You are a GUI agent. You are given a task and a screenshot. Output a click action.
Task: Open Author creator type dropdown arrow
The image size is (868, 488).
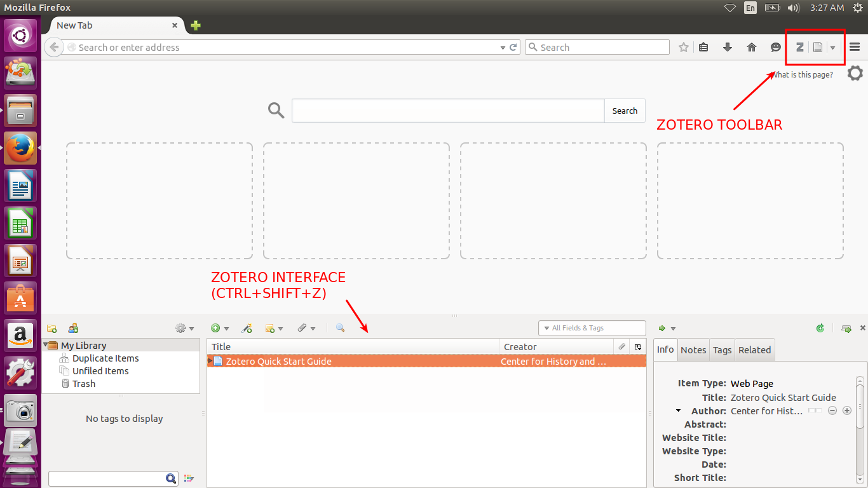679,411
